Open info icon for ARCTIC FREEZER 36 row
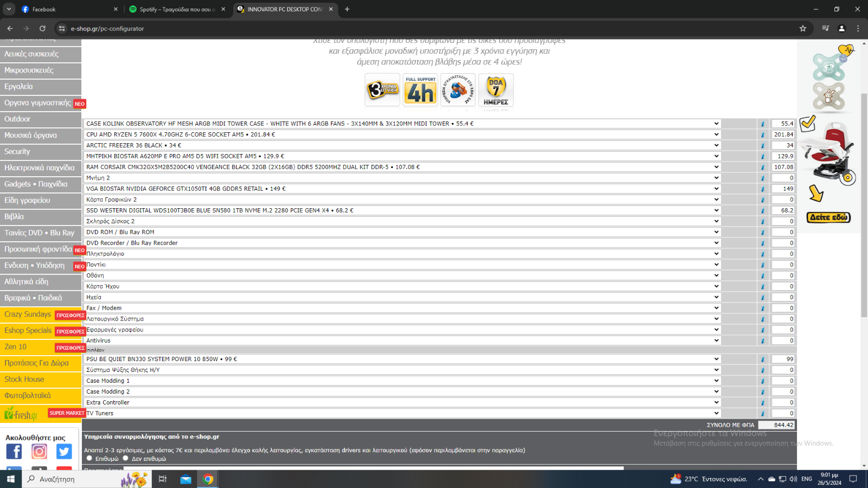 (x=763, y=145)
